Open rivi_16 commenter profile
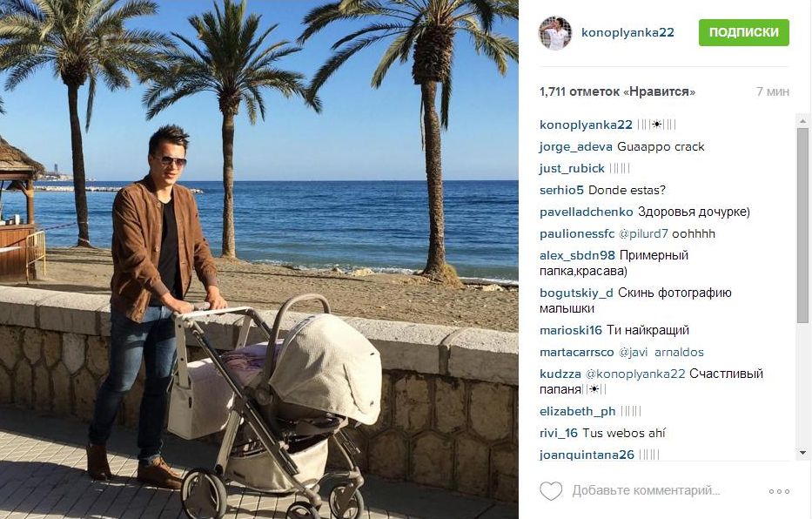812x519 pixels. click(x=558, y=433)
